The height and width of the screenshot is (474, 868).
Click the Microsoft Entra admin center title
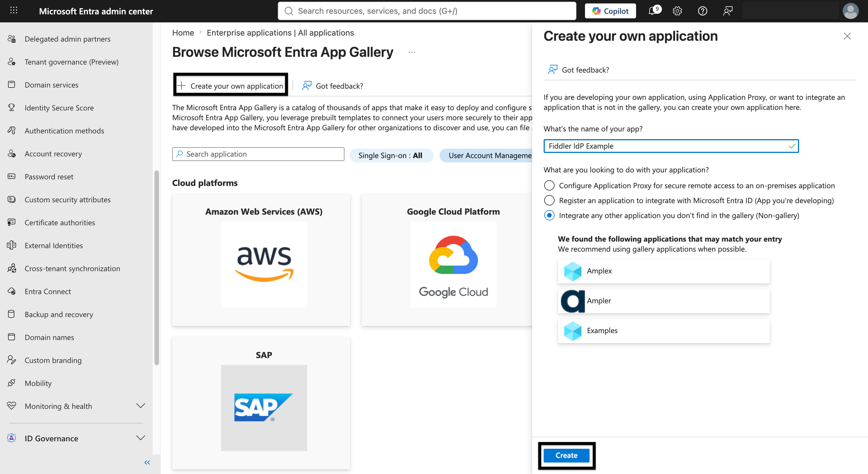tap(96, 11)
